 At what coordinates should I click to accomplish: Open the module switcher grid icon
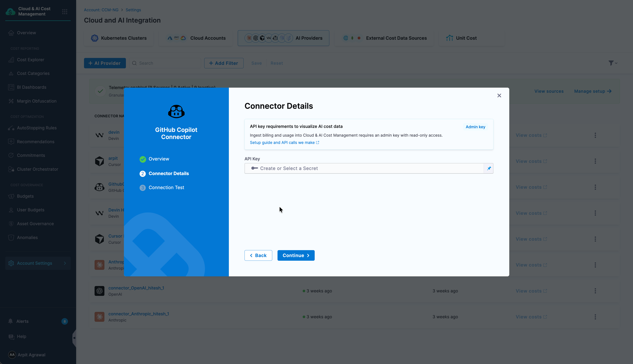click(x=65, y=11)
